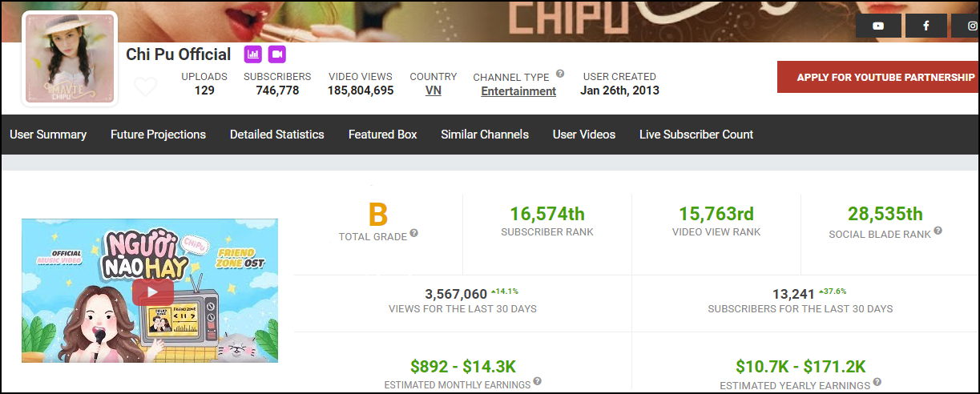Click the purple bar chart stats icon
The image size is (980, 394).
[x=253, y=54]
